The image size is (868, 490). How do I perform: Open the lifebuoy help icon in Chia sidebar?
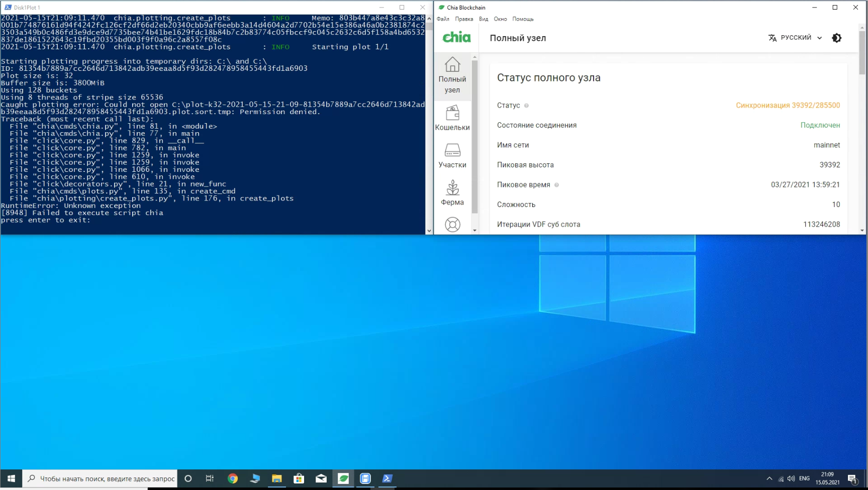pos(452,224)
